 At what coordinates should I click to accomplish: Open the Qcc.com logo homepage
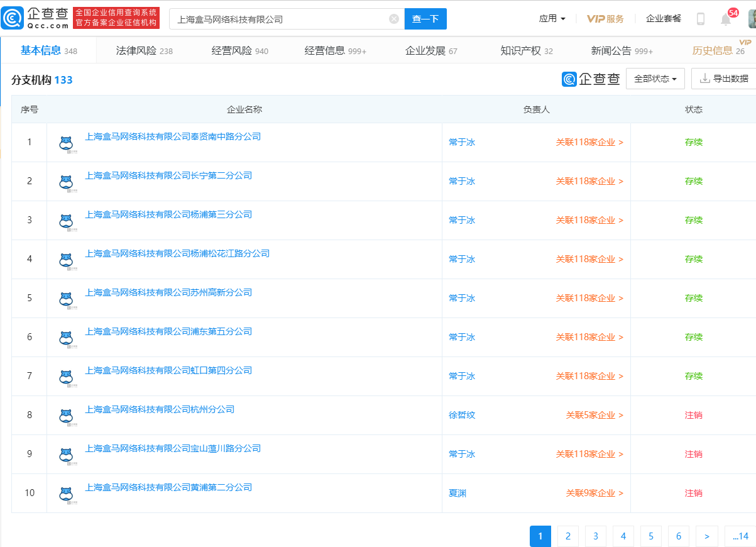click(x=35, y=18)
